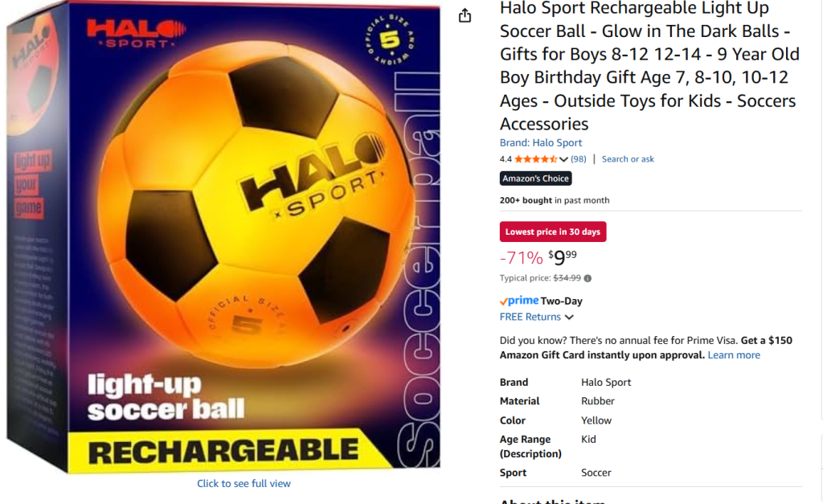Open Learn more about Prime Visa
Image resolution: width=823 pixels, height=504 pixels.
pos(734,355)
